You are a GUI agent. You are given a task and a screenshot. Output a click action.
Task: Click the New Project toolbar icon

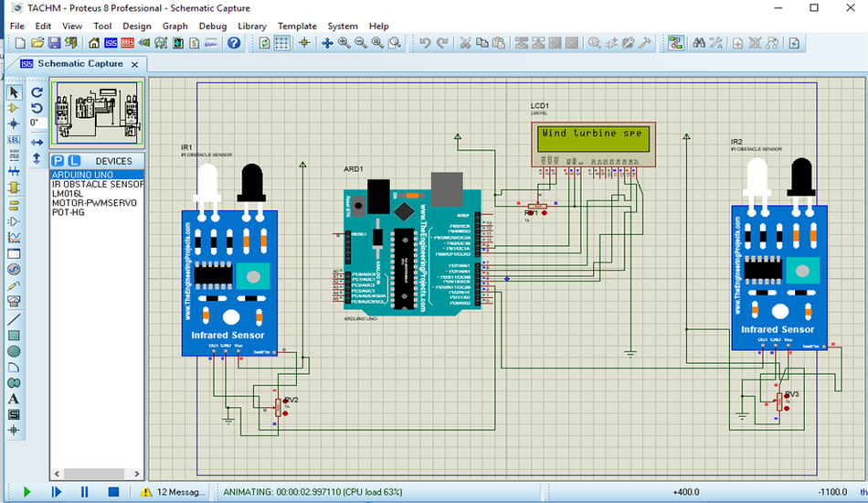pyautogui.click(x=20, y=43)
